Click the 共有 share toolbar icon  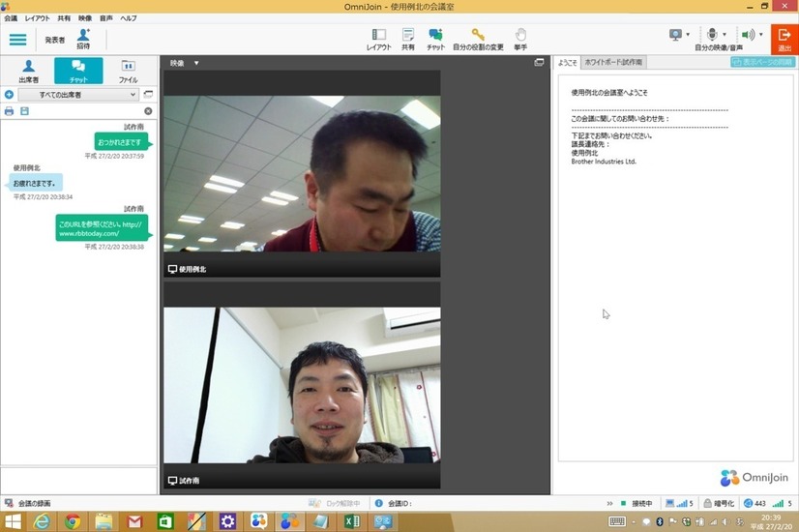[x=407, y=40]
